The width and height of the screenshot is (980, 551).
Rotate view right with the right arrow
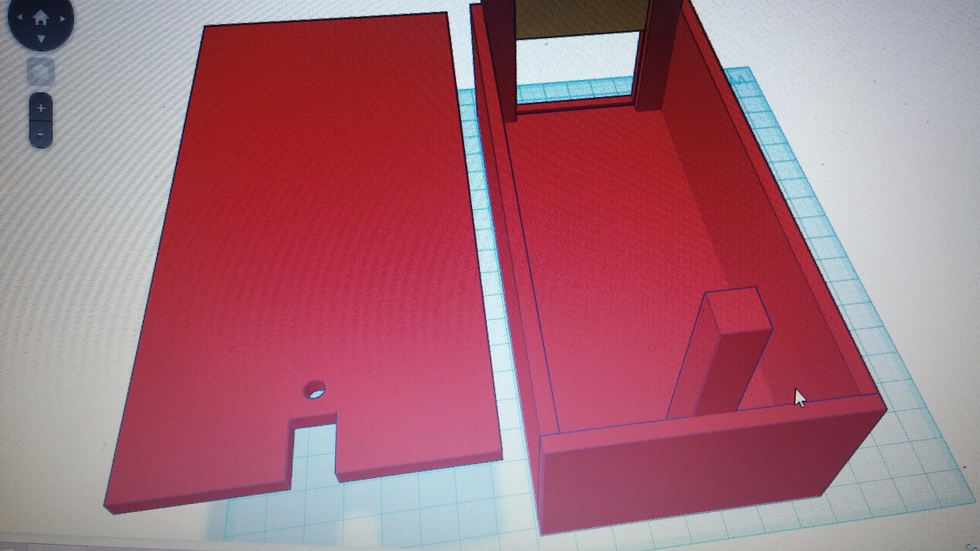[x=62, y=19]
